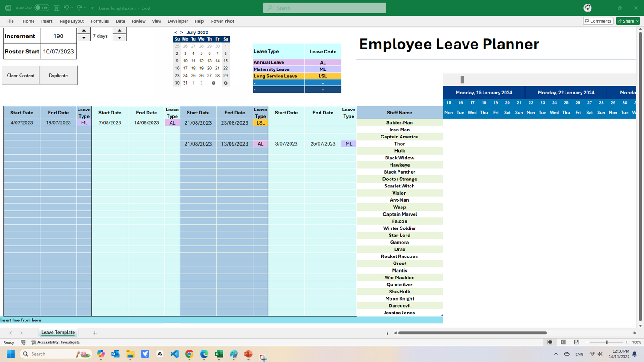Toggle the AutoSave switch
This screenshot has height=362, width=644.
pyautogui.click(x=41, y=8)
